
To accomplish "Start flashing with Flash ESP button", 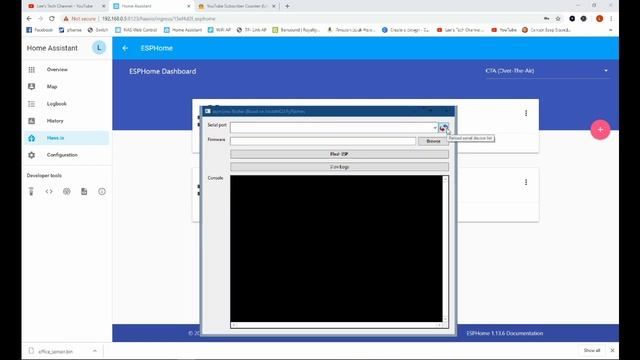I will click(x=339, y=154).
